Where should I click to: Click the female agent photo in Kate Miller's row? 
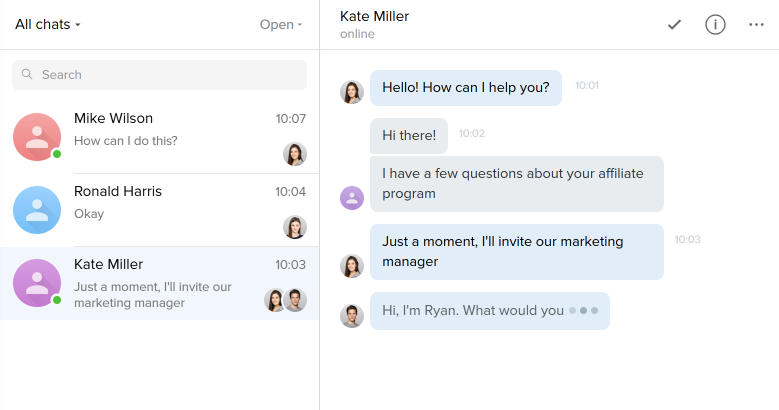274,300
